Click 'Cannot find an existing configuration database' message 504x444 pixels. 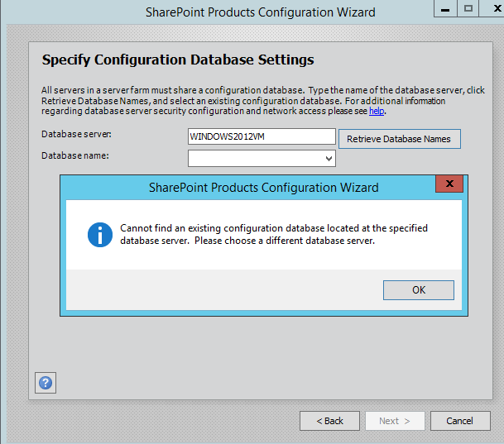(274, 234)
